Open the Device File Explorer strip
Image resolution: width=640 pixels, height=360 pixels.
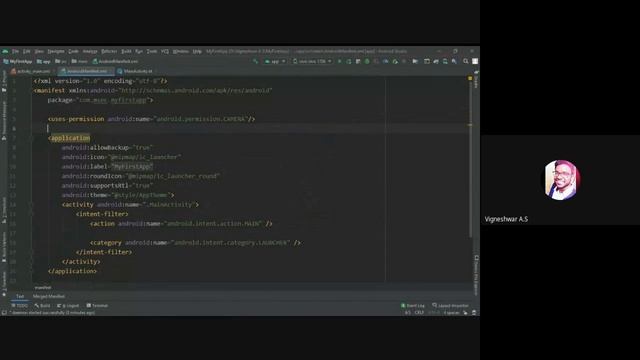click(476, 274)
